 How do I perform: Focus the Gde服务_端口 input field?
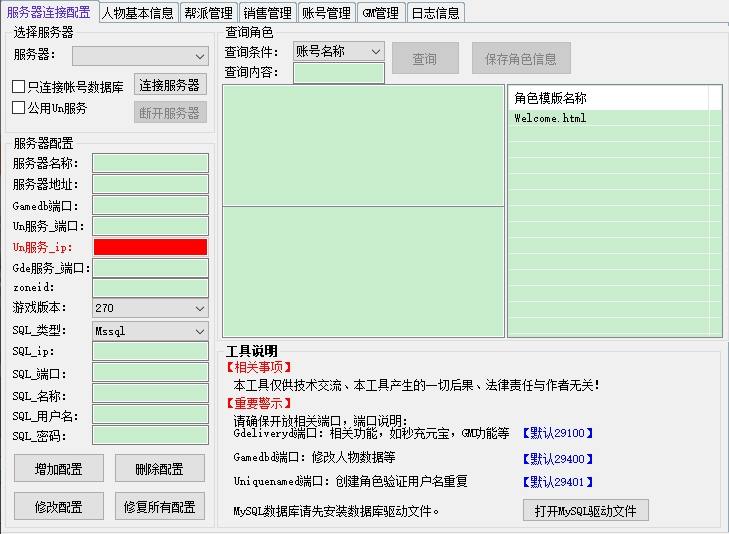point(150,268)
